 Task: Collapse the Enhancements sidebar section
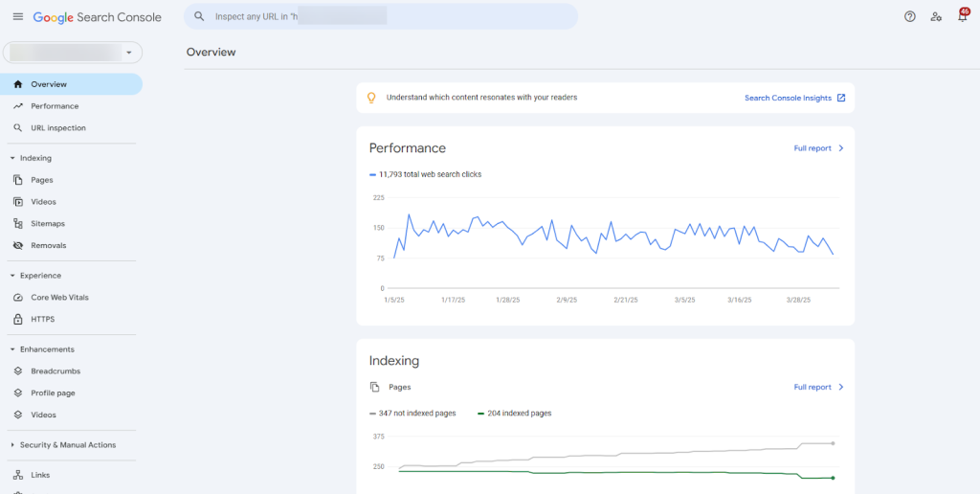(x=12, y=349)
